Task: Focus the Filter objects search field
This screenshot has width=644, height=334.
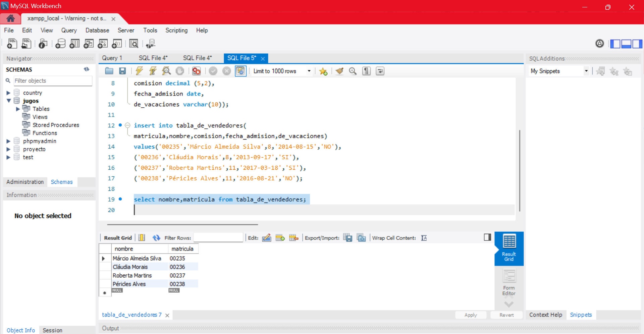Action: click(53, 81)
